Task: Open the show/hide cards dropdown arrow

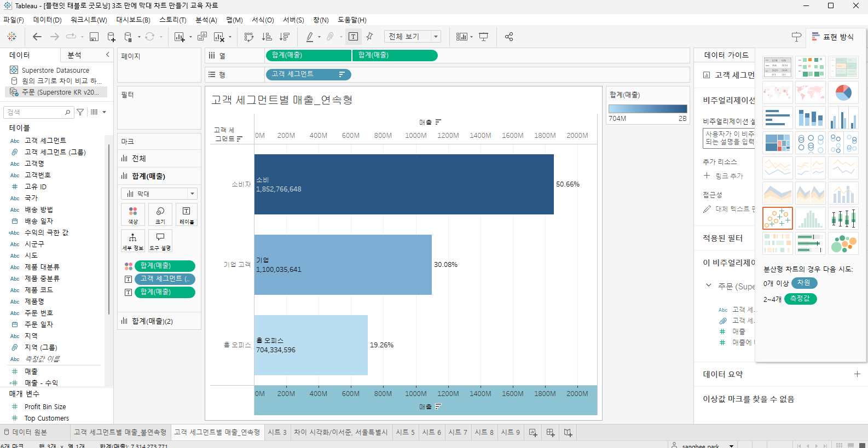Action: pyautogui.click(x=471, y=37)
